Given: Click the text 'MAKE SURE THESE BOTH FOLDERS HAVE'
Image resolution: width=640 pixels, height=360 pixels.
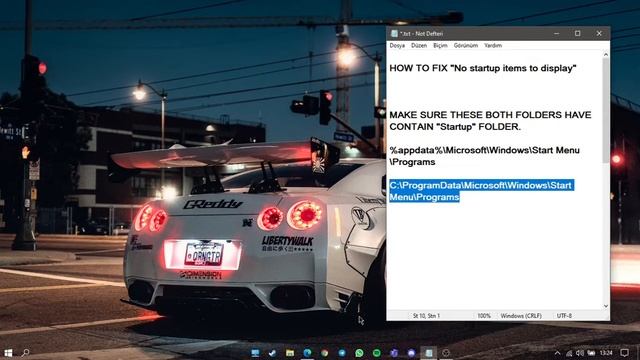Looking at the screenshot, I should coord(490,115).
